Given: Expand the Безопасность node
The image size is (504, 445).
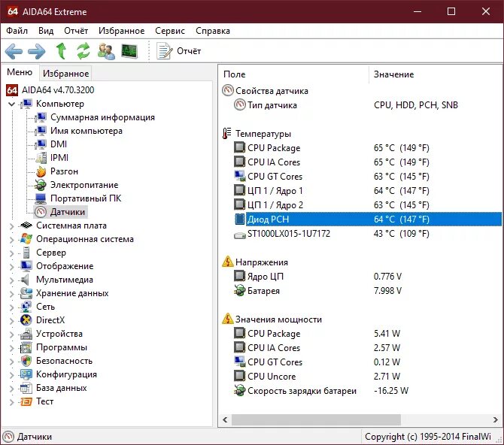Looking at the screenshot, I should tap(11, 361).
